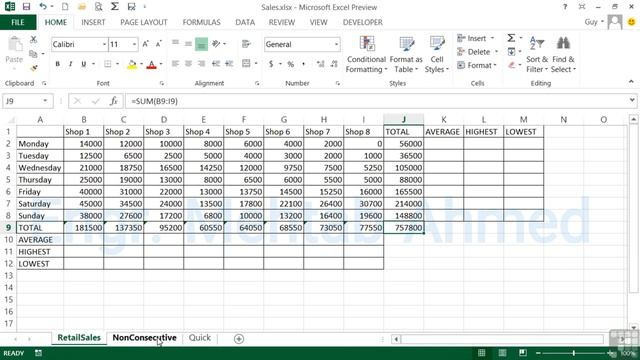This screenshot has width=640, height=360.
Task: Click the Print Preview icon in quick access toolbar
Action: click(x=98, y=7)
